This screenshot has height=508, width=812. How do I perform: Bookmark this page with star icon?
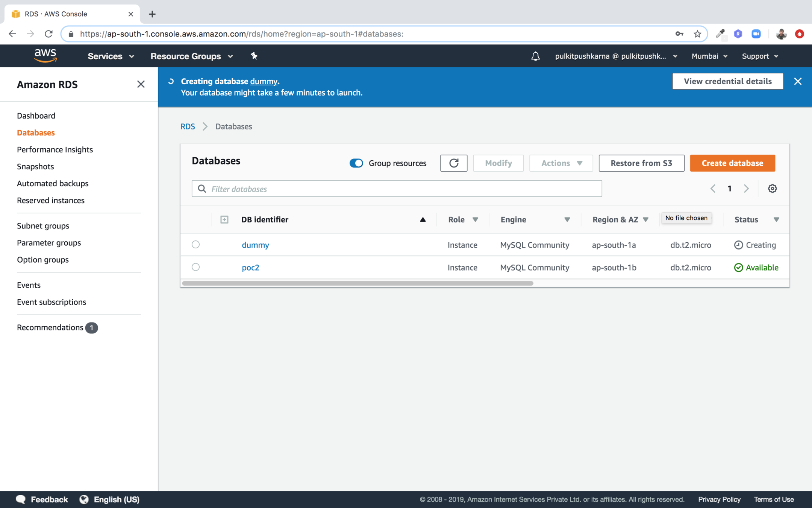coord(697,34)
